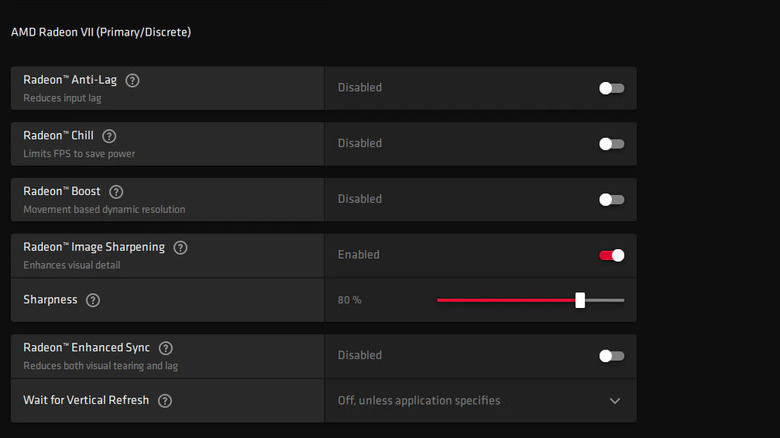Click the Sharpness help icon
The height and width of the screenshot is (438, 780).
click(93, 300)
